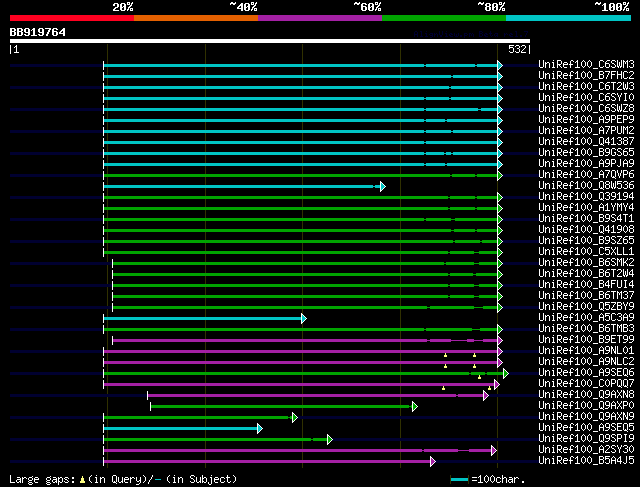Click the UniRef100_A9PJA9 text
Screen dimensions: 640x487
(x=586, y=163)
